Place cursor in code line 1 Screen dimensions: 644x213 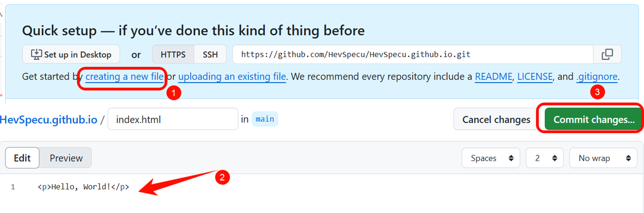pos(84,187)
